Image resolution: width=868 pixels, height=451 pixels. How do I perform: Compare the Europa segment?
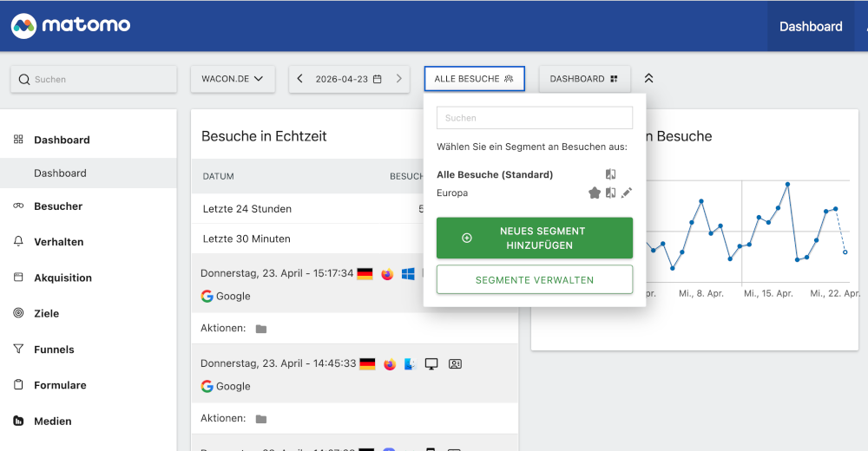(610, 193)
